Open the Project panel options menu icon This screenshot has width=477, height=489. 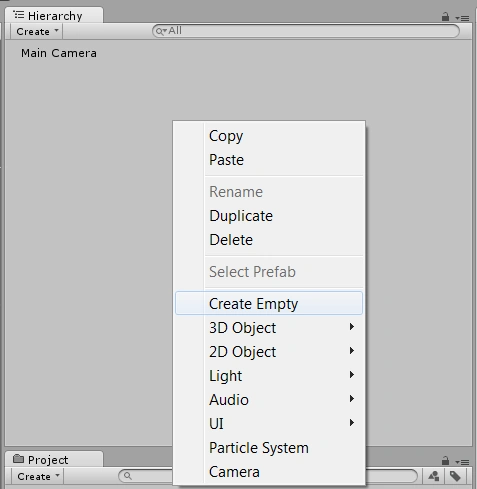[x=463, y=462]
